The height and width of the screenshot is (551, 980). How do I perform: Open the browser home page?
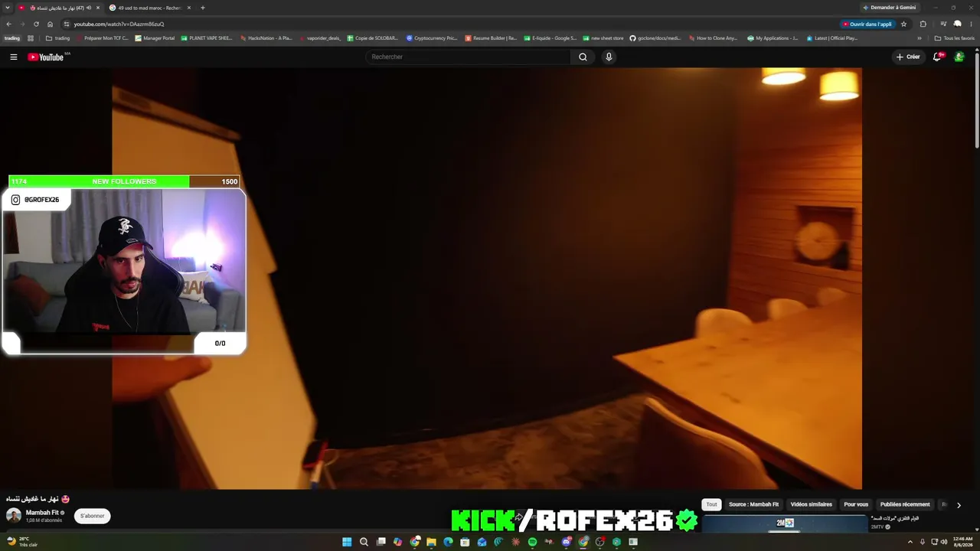(50, 24)
